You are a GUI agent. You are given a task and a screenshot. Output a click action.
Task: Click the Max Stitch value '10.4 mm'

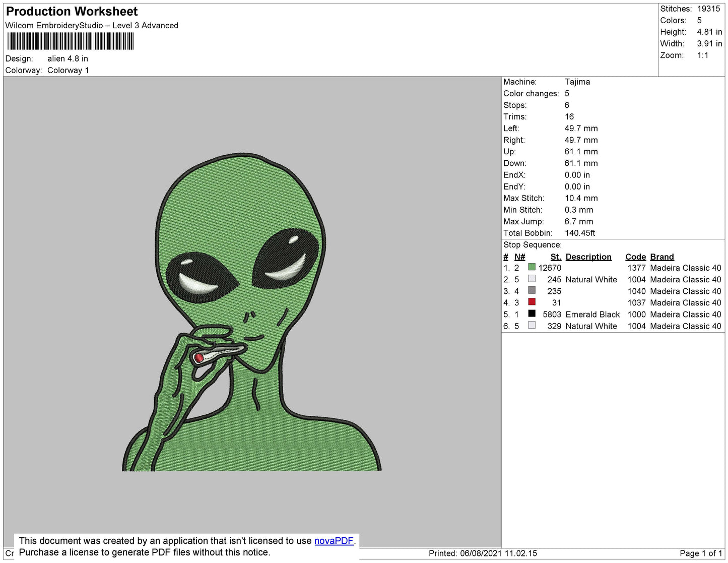pos(581,199)
